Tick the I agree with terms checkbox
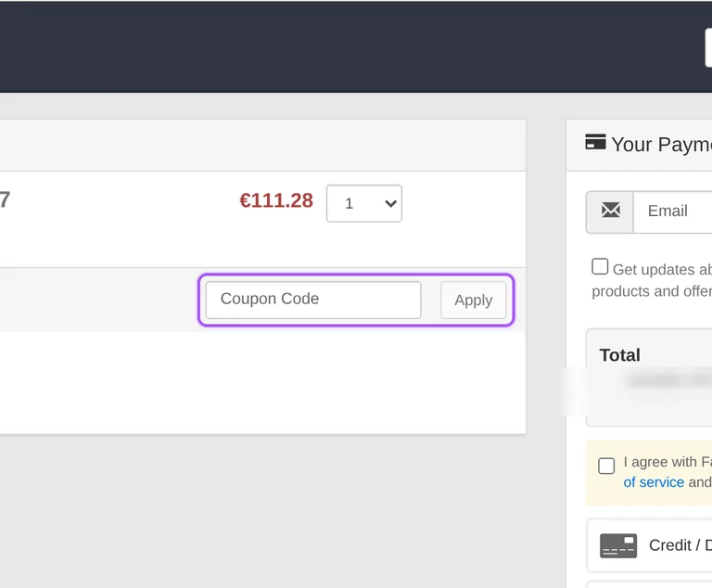Viewport: 712px width, 588px height. tap(606, 466)
